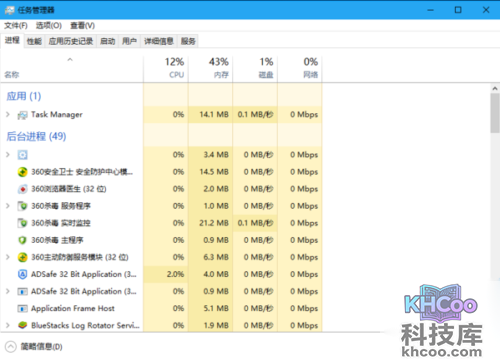Click the 2.0% CPU value of ADSafe
Viewport: 500px width, 361px height.
coord(175,274)
